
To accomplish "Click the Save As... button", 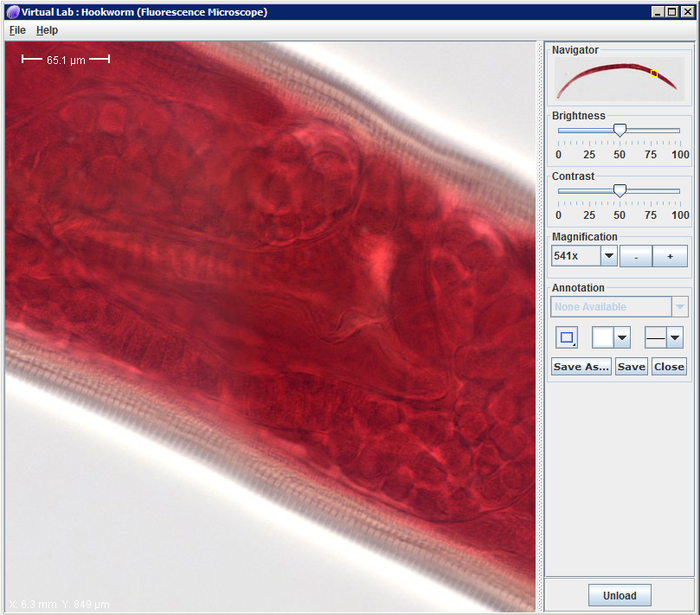I will pyautogui.click(x=581, y=367).
